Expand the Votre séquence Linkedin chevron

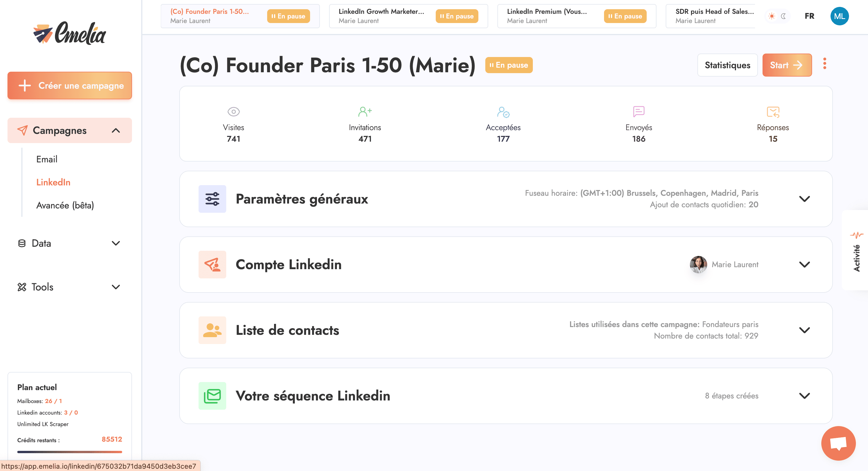(804, 396)
